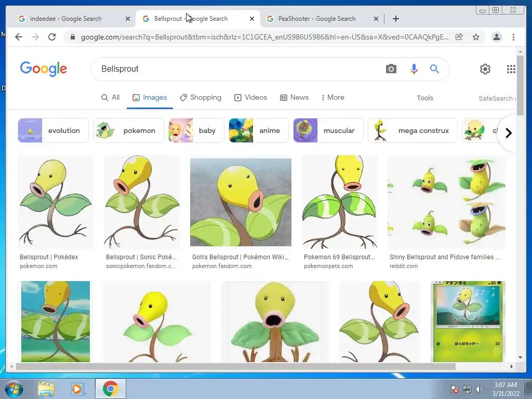
Task: Switch to PeaShooter - Google Search tab
Action: (x=317, y=19)
